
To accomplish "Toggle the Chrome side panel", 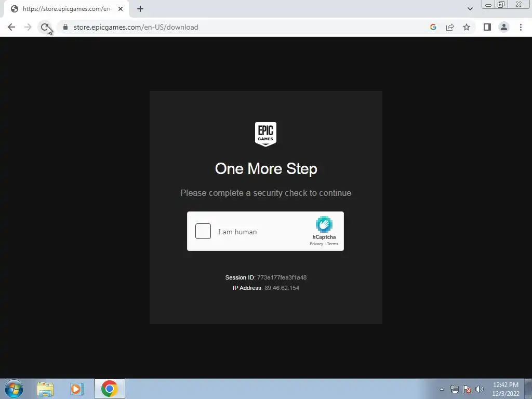I will click(487, 27).
